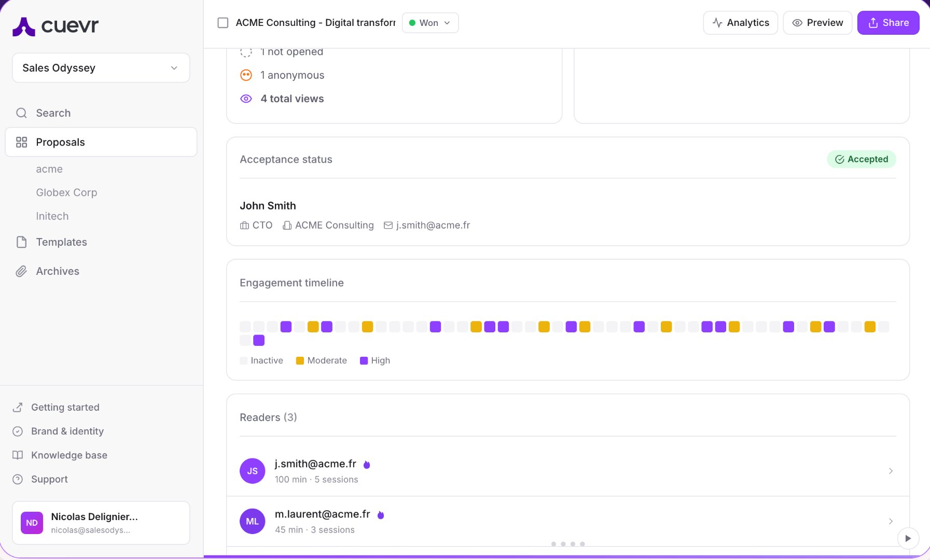Click the not opened dashed circle icon
This screenshot has width=930, height=560.
(x=246, y=52)
